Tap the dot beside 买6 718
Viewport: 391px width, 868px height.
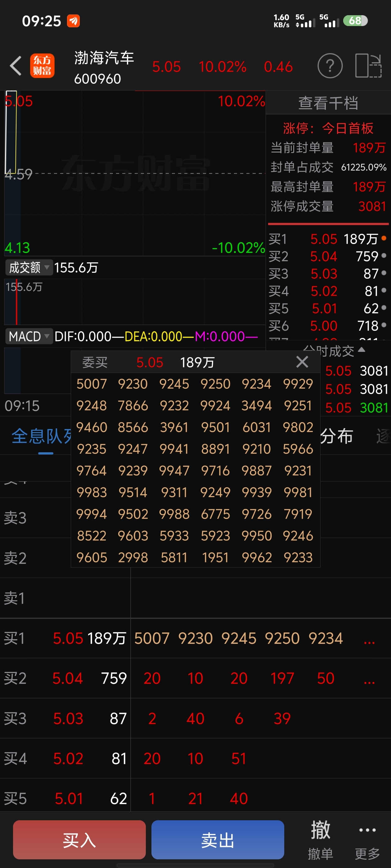pos(384,325)
